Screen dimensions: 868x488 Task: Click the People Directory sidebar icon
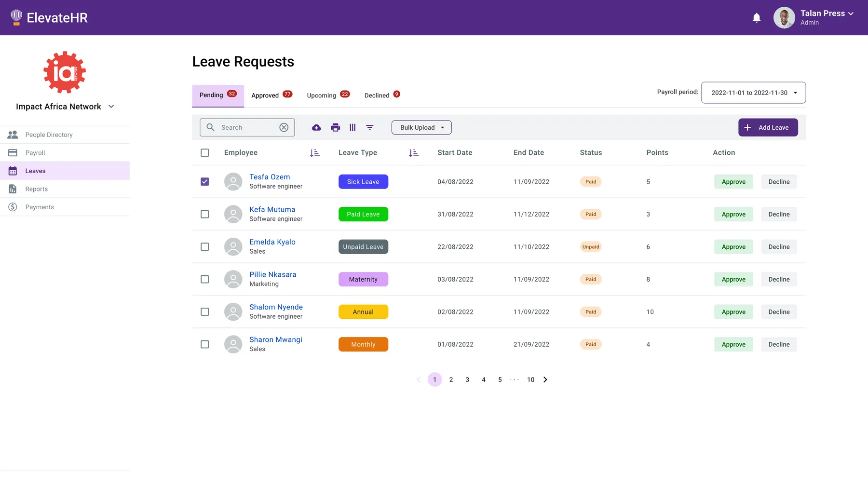(13, 135)
